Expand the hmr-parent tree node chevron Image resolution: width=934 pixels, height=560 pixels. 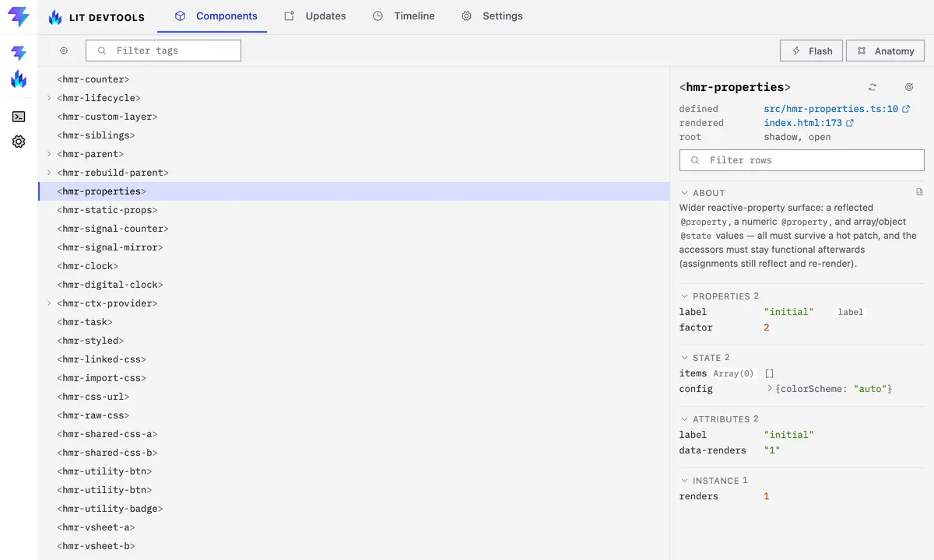(x=49, y=154)
